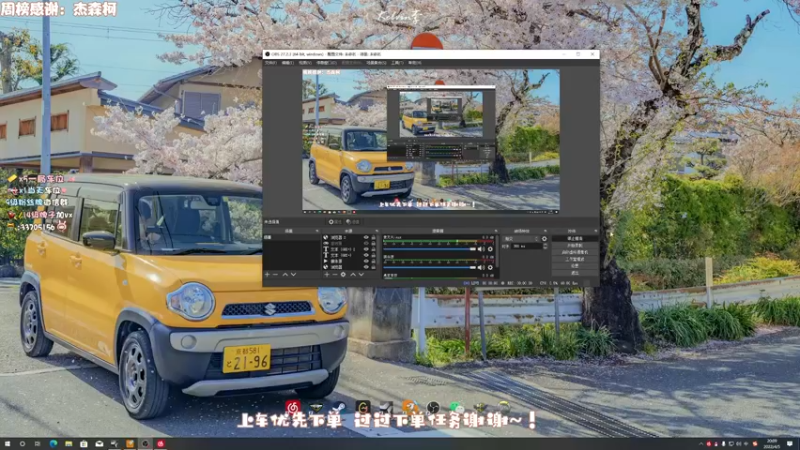Toggle visibility of the bottom 浏览器 source
800x450 pixels.
tap(366, 267)
